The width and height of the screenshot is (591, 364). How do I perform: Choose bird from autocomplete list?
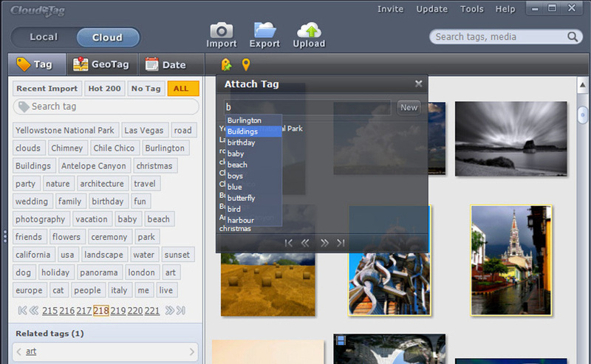click(x=253, y=209)
